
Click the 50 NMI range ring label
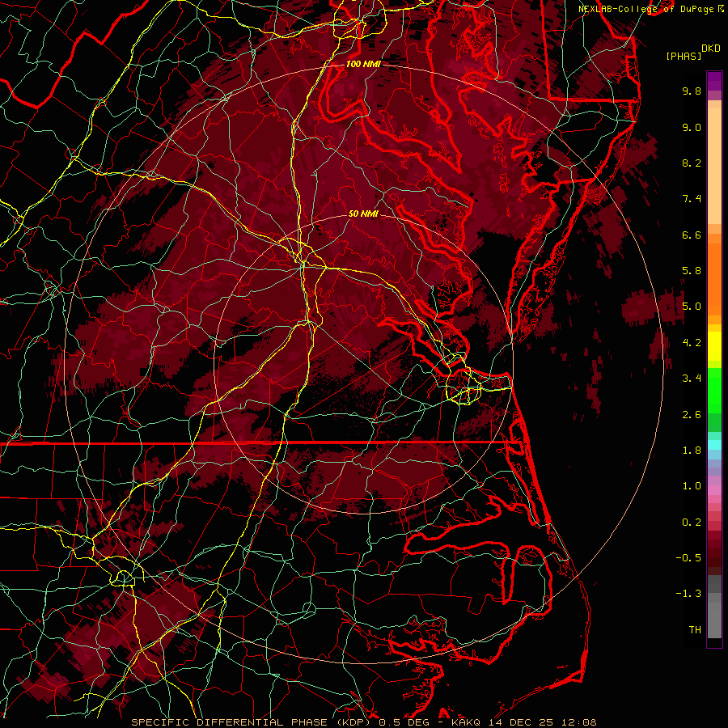click(x=363, y=214)
